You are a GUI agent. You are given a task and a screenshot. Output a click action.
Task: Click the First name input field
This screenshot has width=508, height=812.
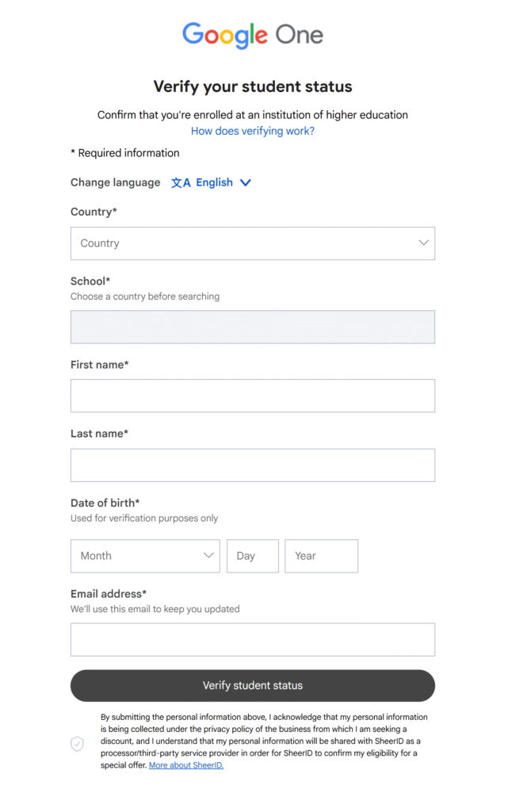point(252,396)
